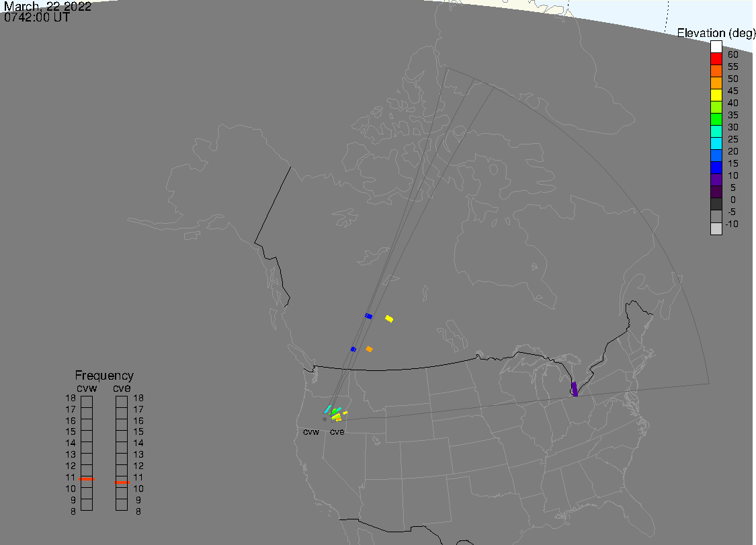Click the top box of cvw frequency column
The height and width of the screenshot is (545, 756).
pyautogui.click(x=87, y=401)
